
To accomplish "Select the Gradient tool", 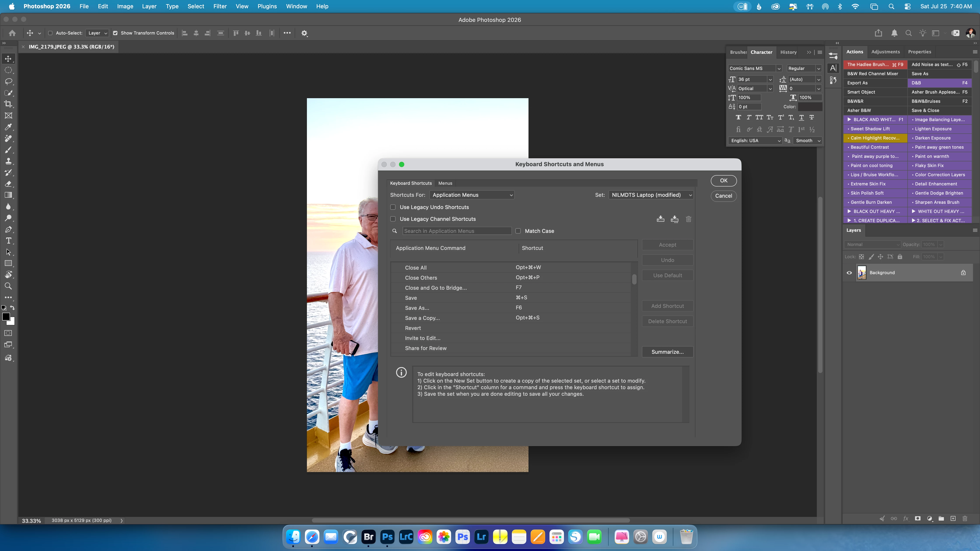I will tap(8, 195).
